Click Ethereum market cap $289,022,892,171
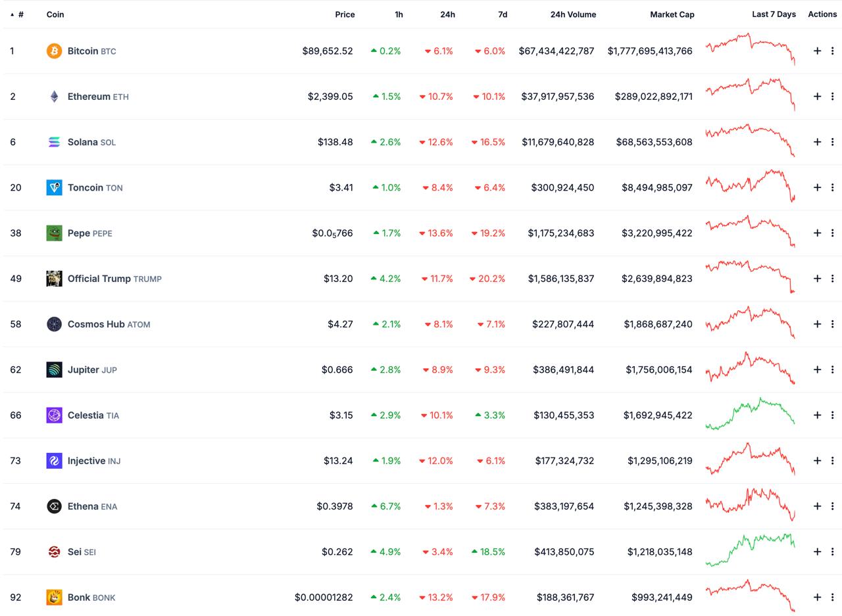842x616 pixels. coord(654,96)
